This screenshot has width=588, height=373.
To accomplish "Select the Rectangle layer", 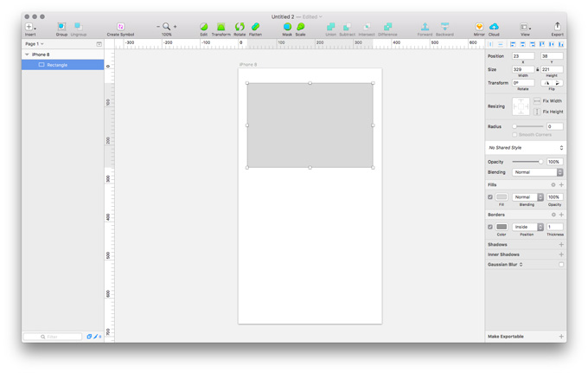I will (x=62, y=65).
